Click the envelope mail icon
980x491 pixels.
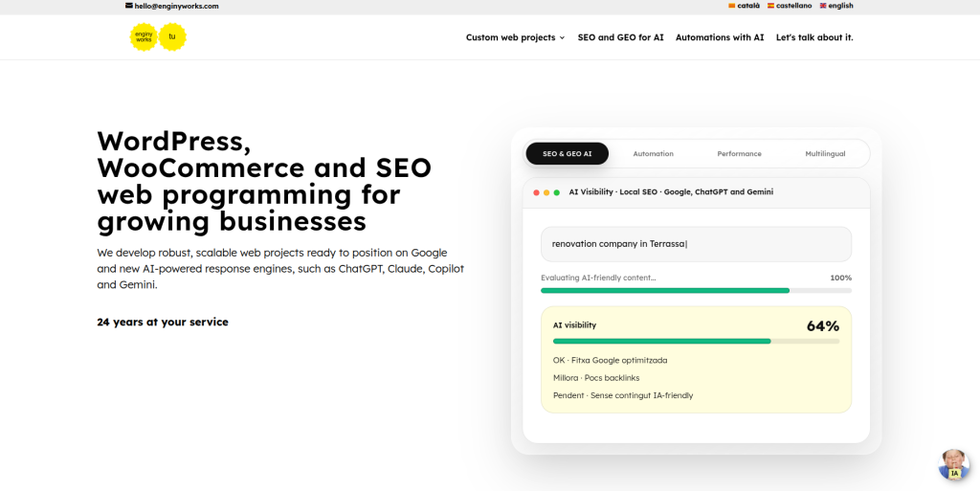tap(129, 5)
